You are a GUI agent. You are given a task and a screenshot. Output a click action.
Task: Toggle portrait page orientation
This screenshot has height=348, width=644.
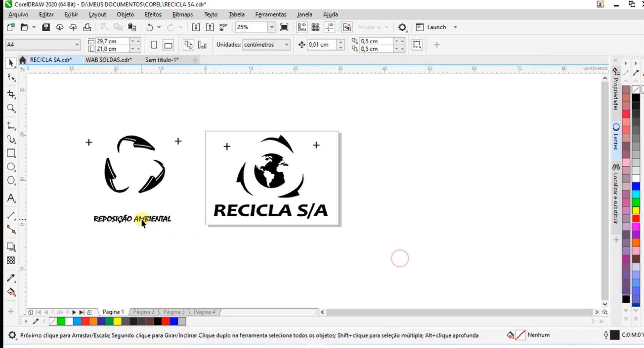point(154,45)
